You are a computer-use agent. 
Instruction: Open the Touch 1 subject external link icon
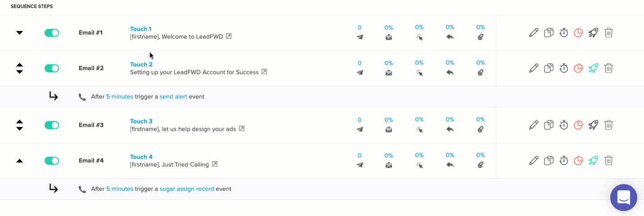pyautogui.click(x=229, y=36)
